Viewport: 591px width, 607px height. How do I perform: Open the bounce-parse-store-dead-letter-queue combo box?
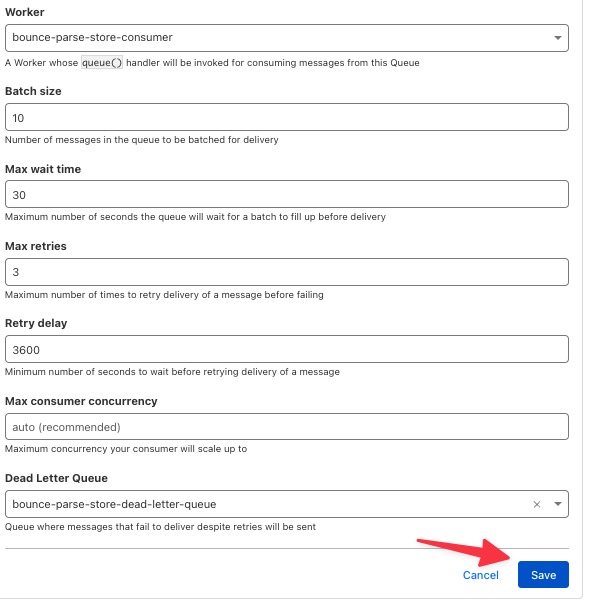(x=286, y=504)
